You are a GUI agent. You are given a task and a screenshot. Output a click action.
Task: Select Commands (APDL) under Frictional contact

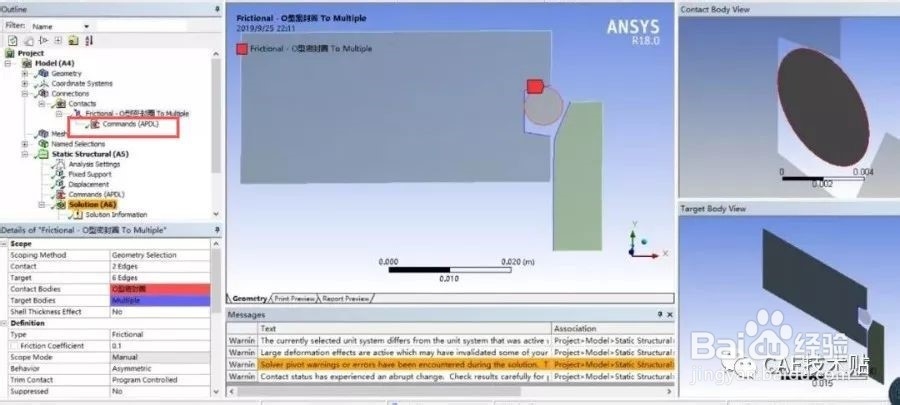pyautogui.click(x=130, y=124)
